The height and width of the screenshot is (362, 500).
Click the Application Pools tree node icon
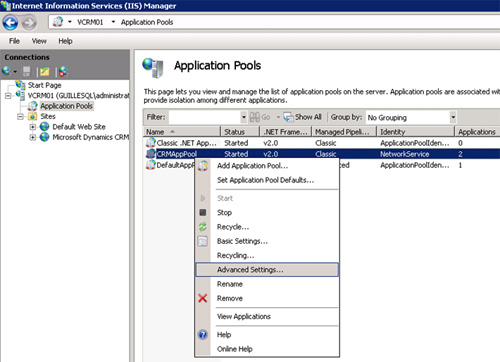pos(32,106)
